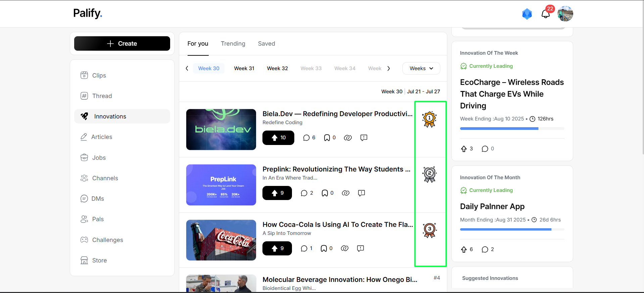Switch to the Trending tab
The image size is (644, 293).
click(233, 44)
